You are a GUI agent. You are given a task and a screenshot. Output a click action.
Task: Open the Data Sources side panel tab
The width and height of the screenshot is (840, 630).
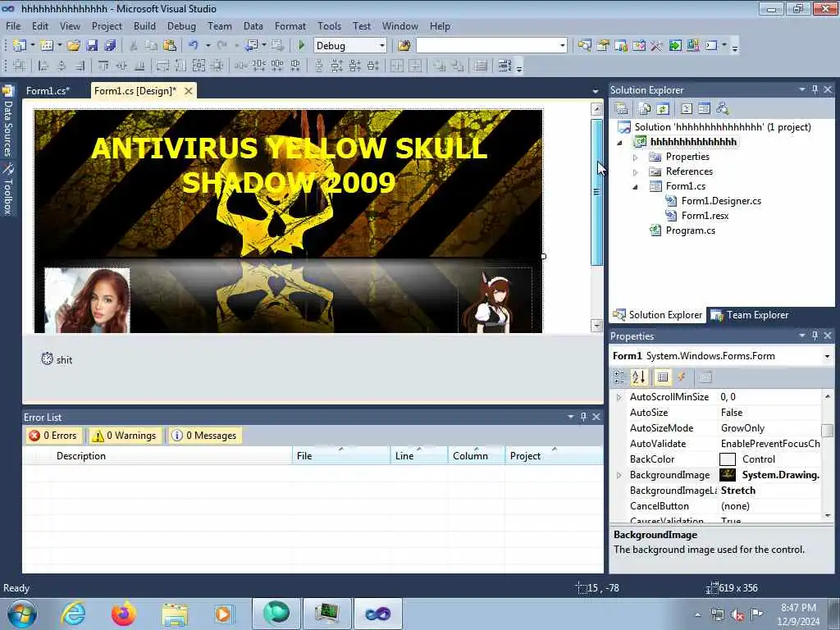[x=8, y=121]
